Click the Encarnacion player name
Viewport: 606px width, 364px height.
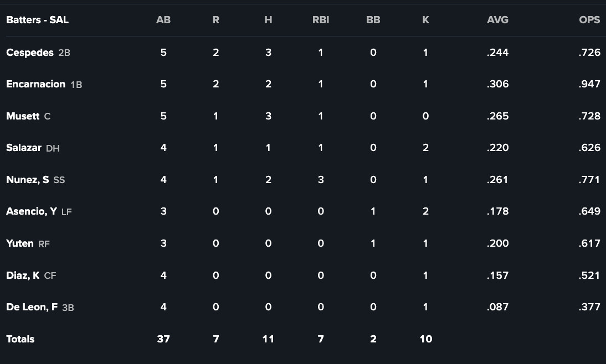click(35, 84)
